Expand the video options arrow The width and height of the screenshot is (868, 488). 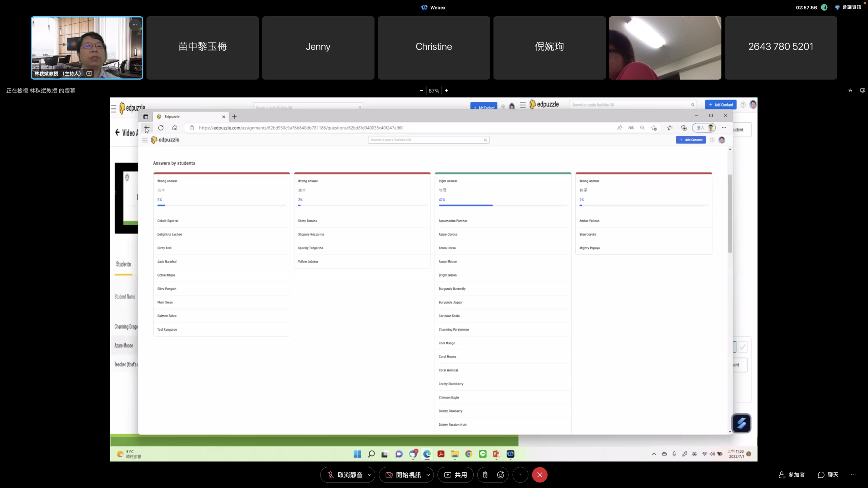[428, 475]
